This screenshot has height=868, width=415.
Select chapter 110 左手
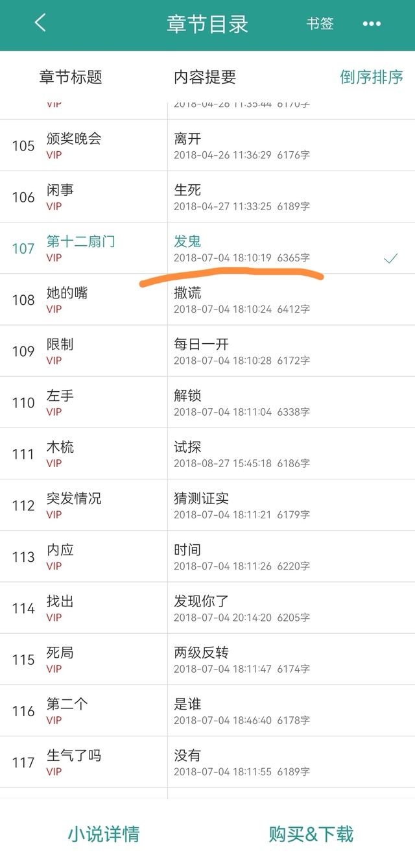point(60,396)
